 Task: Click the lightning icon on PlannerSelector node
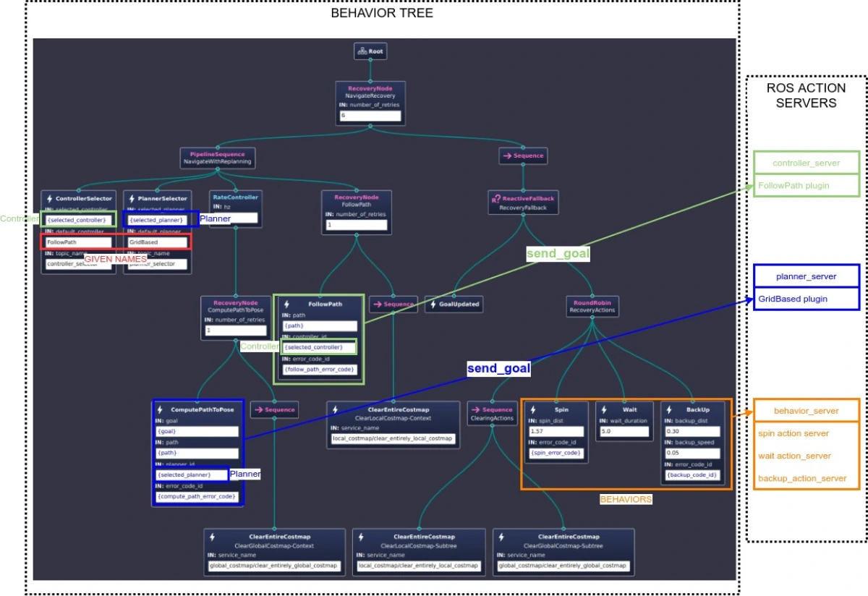pos(132,198)
